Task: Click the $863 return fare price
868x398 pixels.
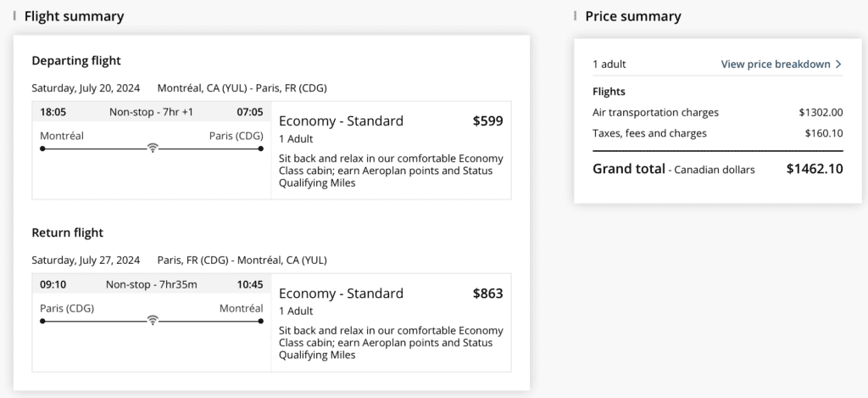Action: click(487, 294)
